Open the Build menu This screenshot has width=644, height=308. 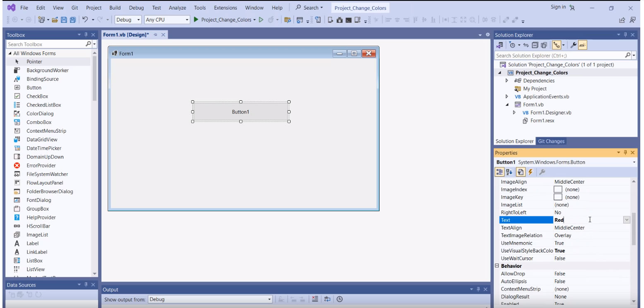tap(115, 8)
